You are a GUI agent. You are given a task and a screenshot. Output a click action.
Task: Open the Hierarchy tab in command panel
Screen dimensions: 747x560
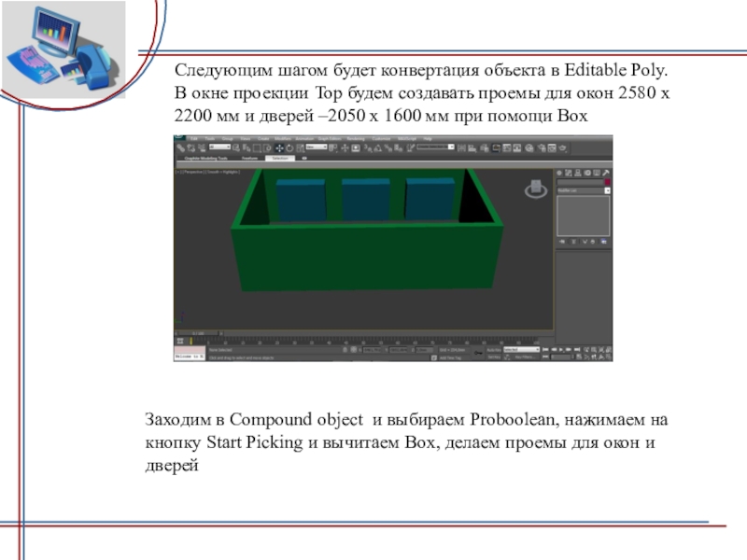click(x=578, y=173)
